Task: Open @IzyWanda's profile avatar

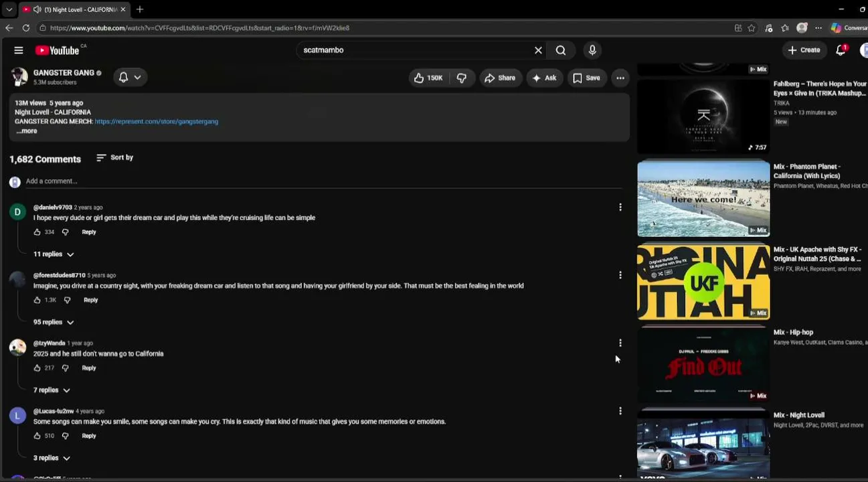Action: click(x=17, y=347)
